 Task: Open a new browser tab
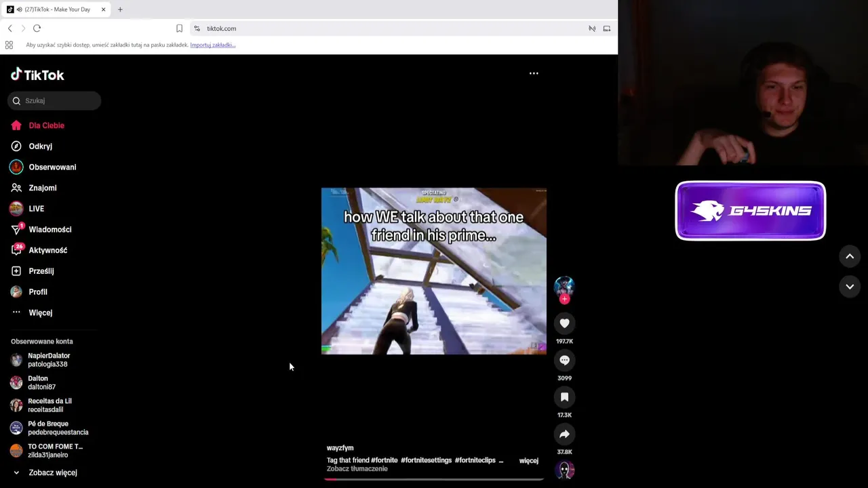120,9
